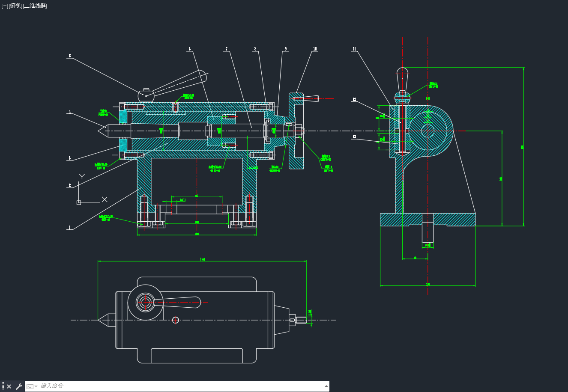Viewport: 568px width, 392px height.
Task: Open the 俯视 view control menu
Action: click(x=15, y=6)
